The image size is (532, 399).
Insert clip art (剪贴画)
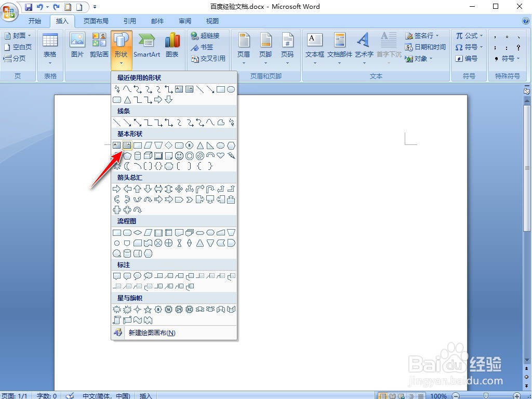[99, 46]
